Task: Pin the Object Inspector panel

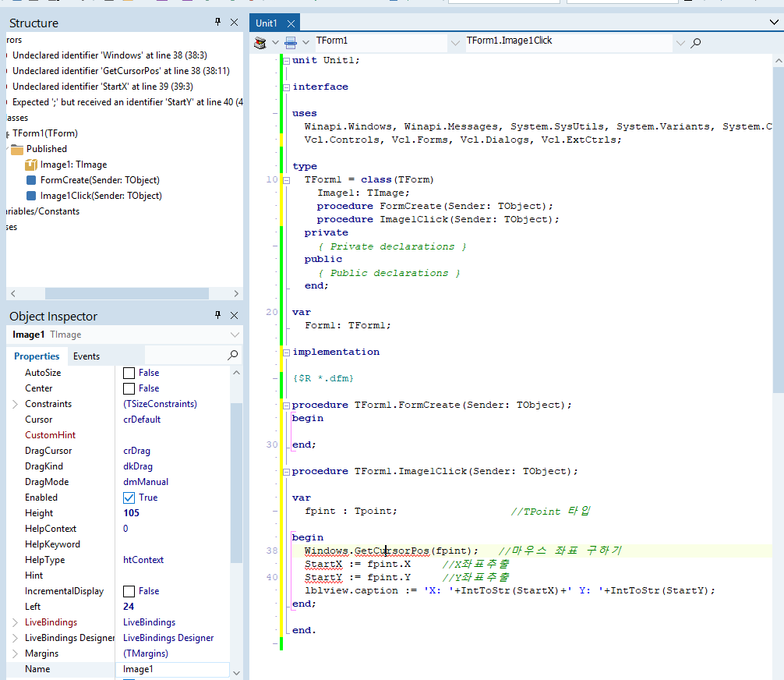Action: tap(218, 316)
